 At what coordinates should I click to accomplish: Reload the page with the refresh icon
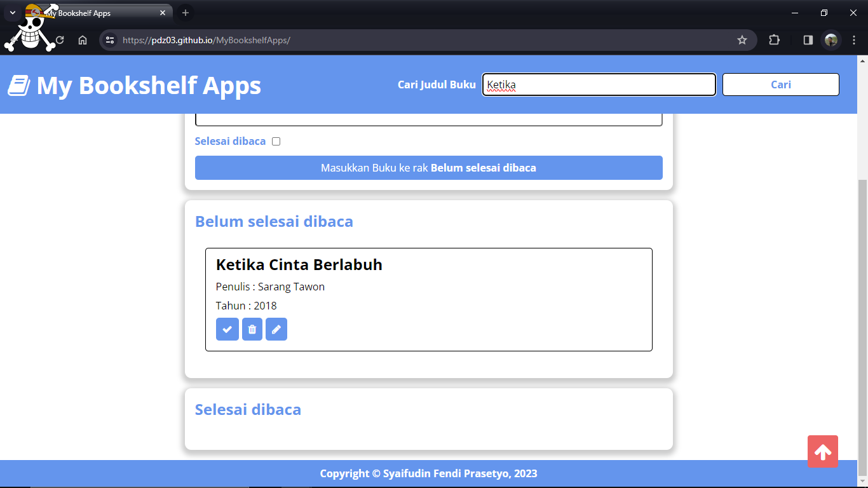pyautogui.click(x=60, y=40)
